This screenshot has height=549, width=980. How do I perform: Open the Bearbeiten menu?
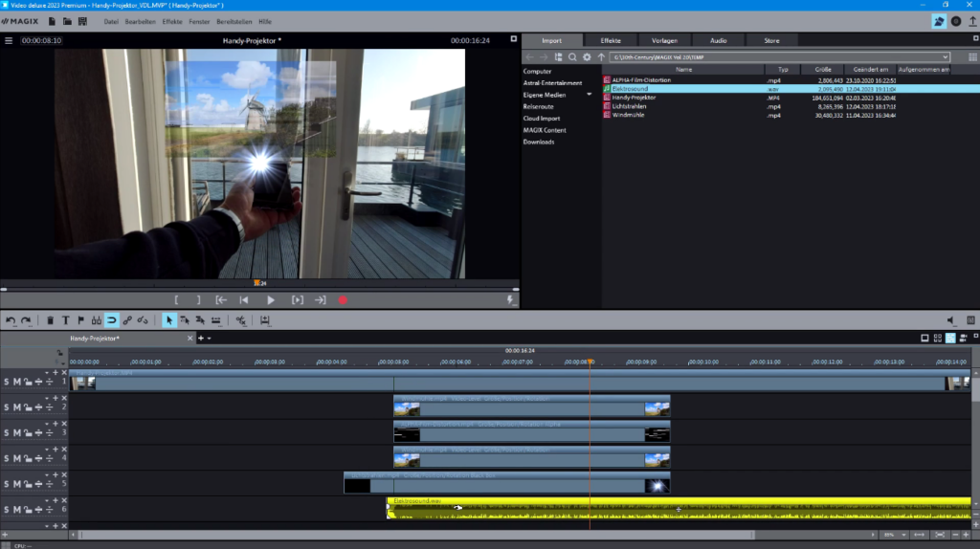pyautogui.click(x=140, y=22)
